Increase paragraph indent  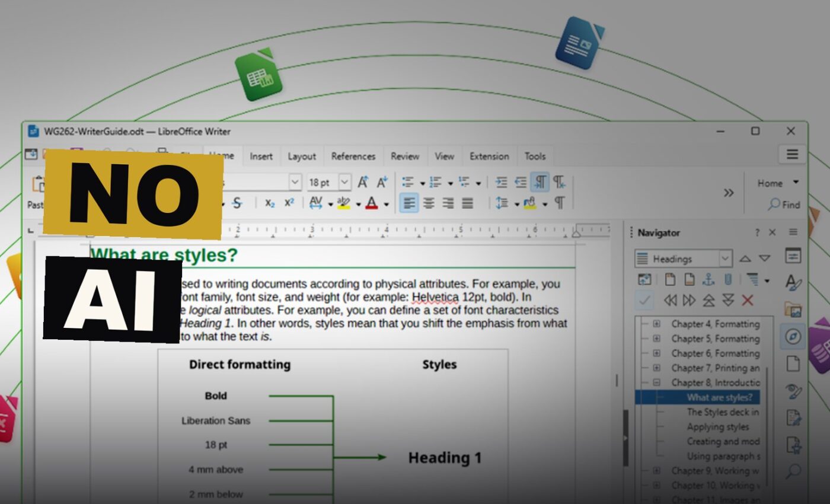pos(501,182)
